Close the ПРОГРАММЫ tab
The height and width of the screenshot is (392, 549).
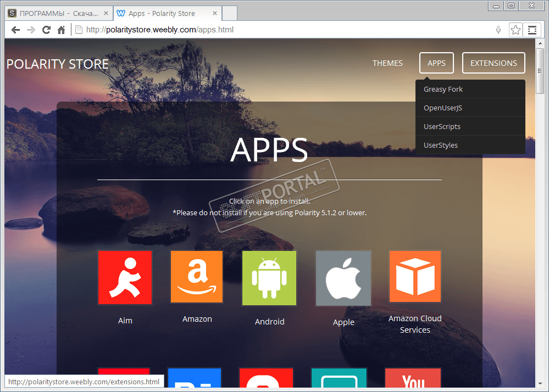106,13
